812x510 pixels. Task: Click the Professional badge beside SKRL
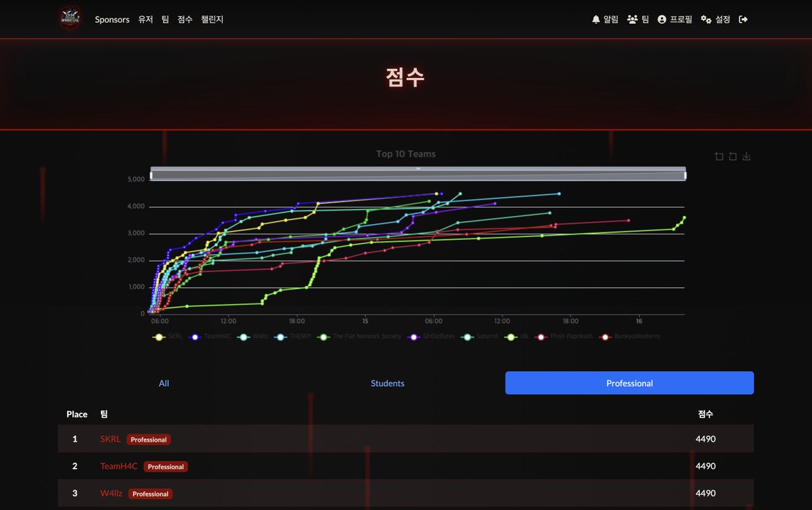point(149,440)
